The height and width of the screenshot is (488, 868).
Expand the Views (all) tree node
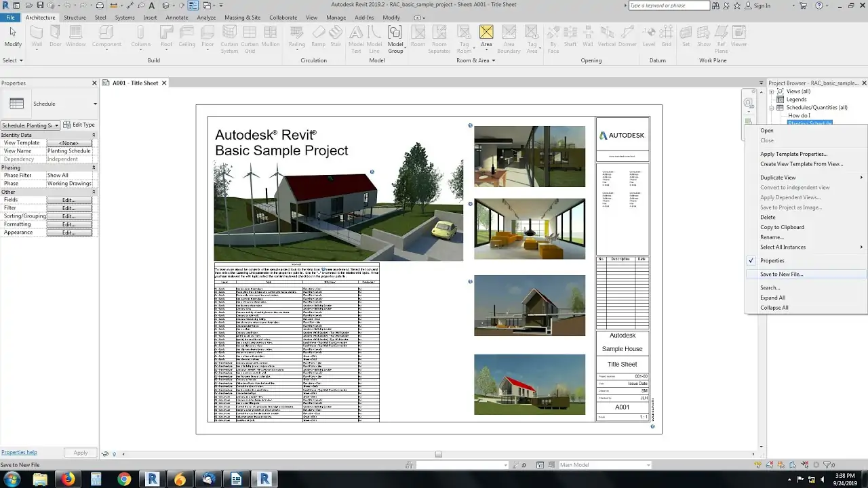pos(771,91)
